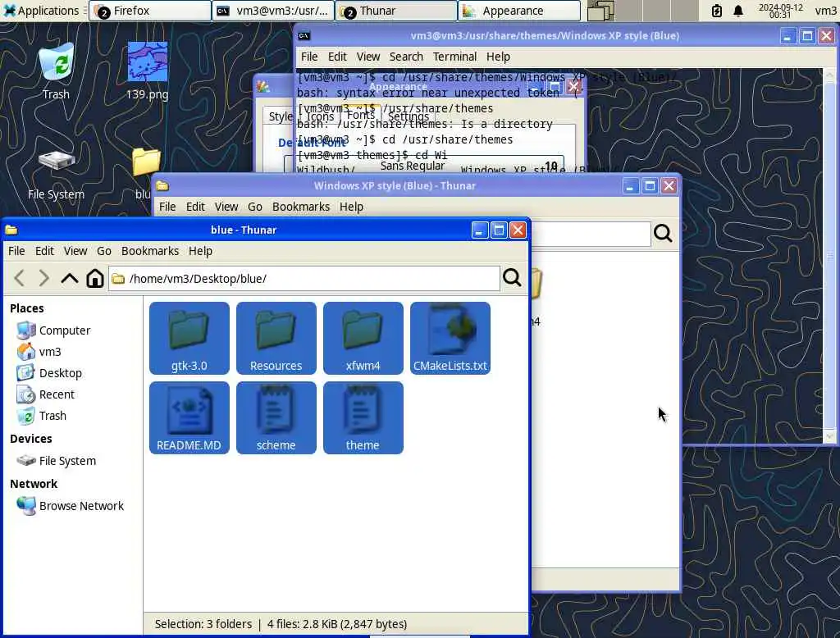Open View menu in blue Thunar
The height and width of the screenshot is (638, 840).
75,251
